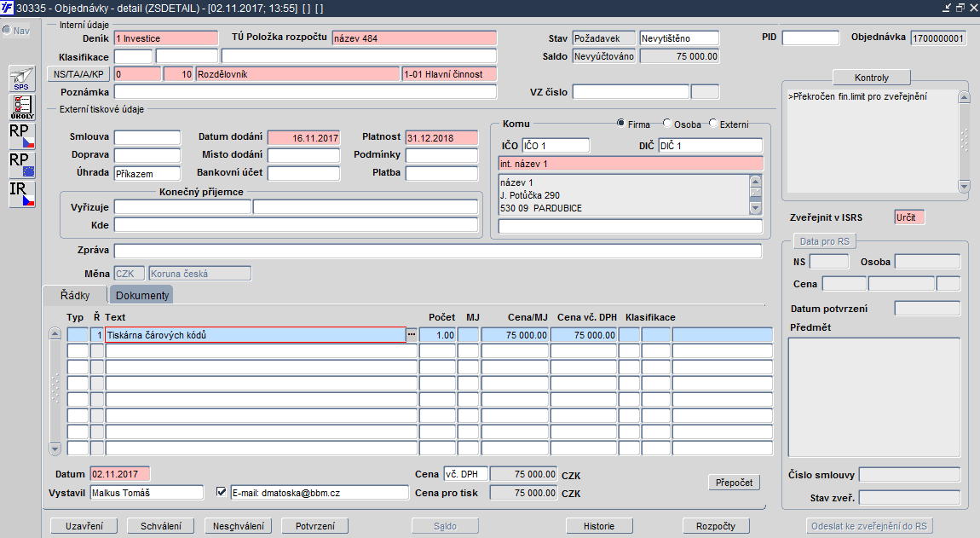Viewport: 980px width, 538px height.
Task: Open the Historie button
Action: [x=598, y=526]
